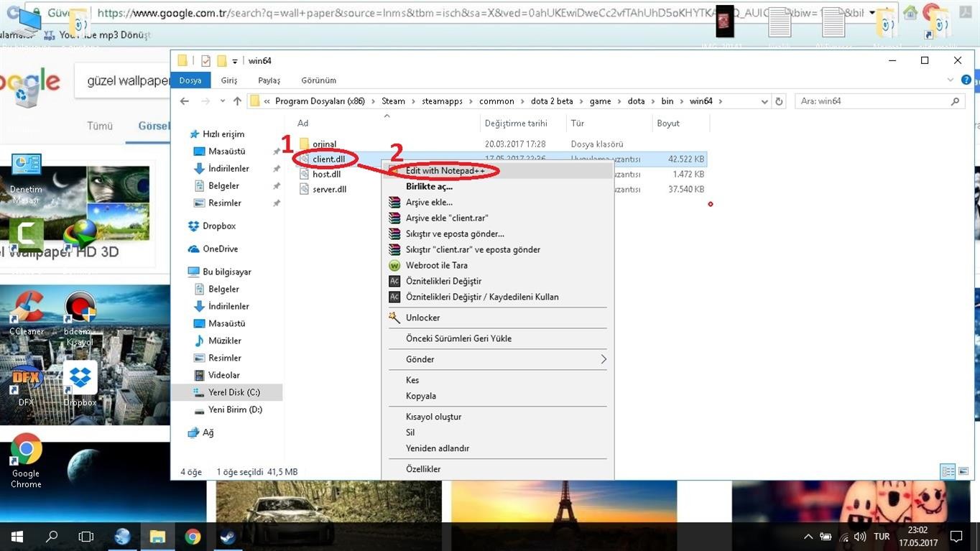Open the Giriş ribbon tab
Screen dimensions: 980x551
point(229,80)
